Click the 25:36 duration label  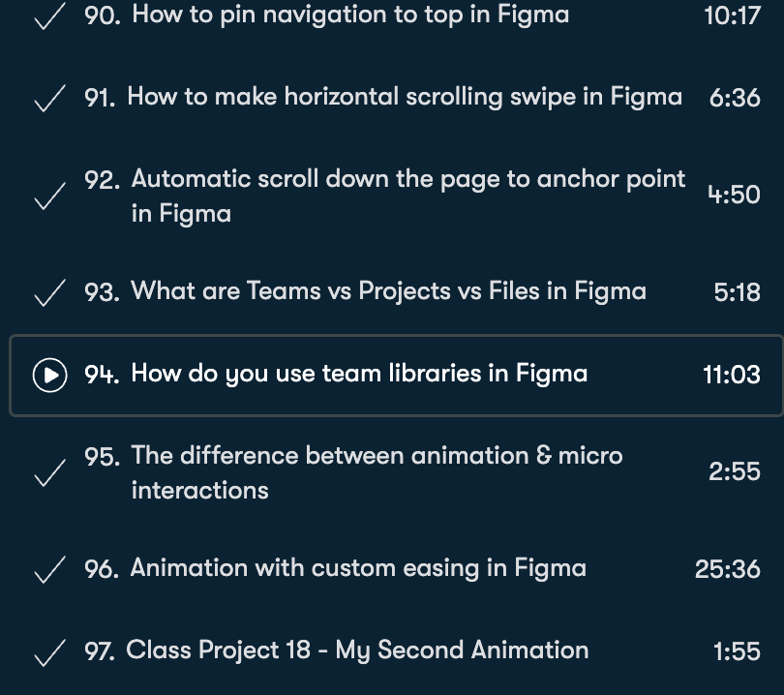(728, 569)
